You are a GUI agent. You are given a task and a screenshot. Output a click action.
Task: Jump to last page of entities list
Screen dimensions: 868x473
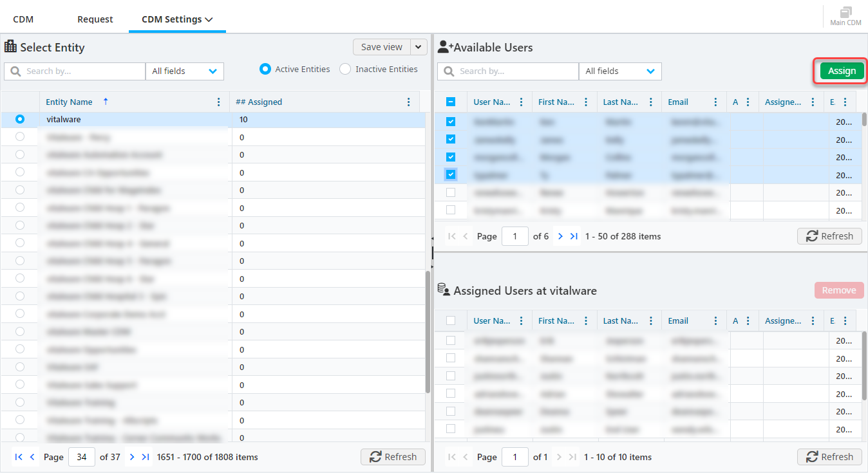(x=146, y=457)
